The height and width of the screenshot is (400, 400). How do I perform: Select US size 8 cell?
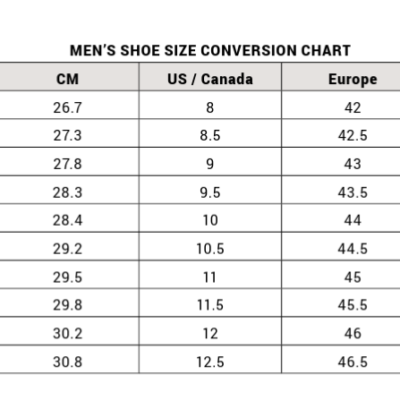click(210, 108)
